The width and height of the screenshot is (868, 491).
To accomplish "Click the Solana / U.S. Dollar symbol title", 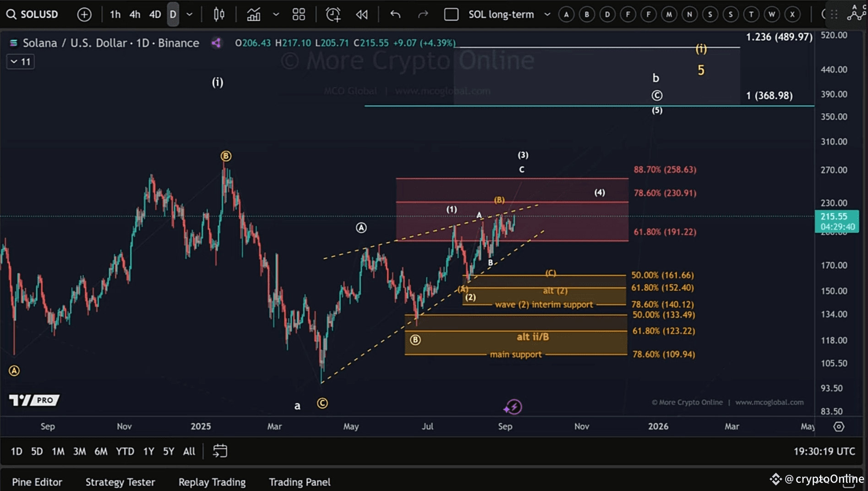I will tap(111, 43).
